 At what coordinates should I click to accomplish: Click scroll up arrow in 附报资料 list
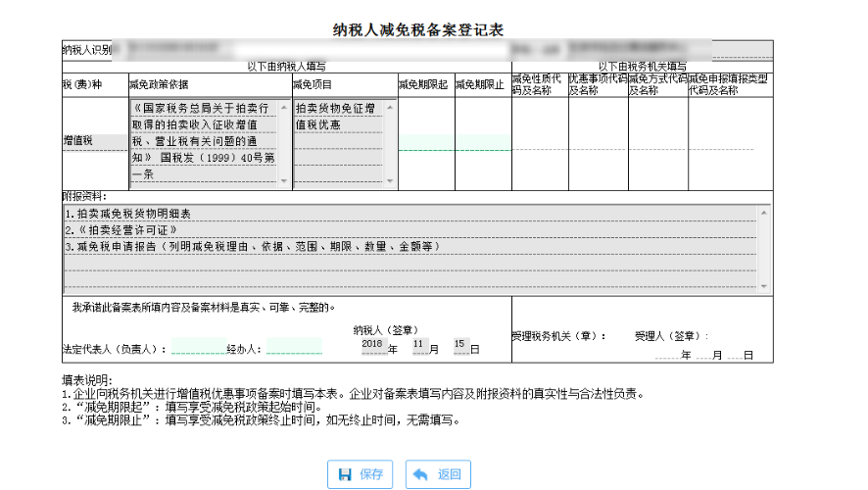click(764, 213)
